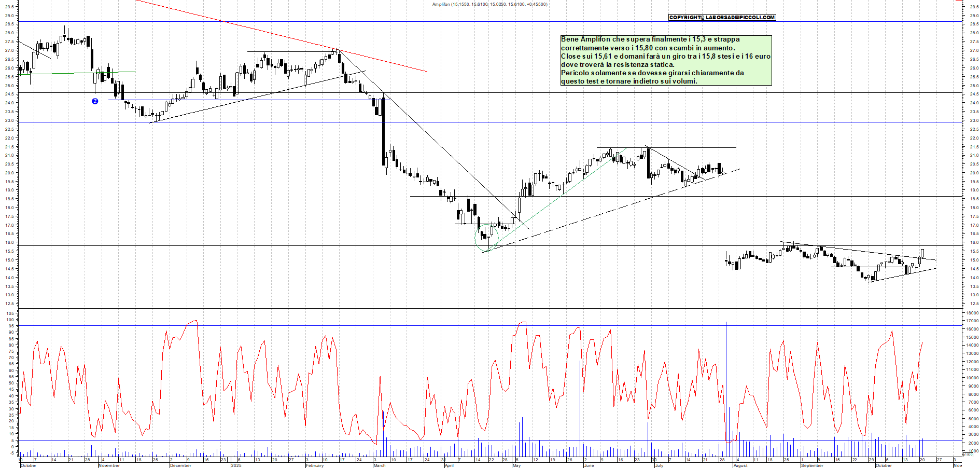This screenshot has width=980, height=468.
Task: Click the latest white candlestick at far right
Action: click(x=922, y=253)
